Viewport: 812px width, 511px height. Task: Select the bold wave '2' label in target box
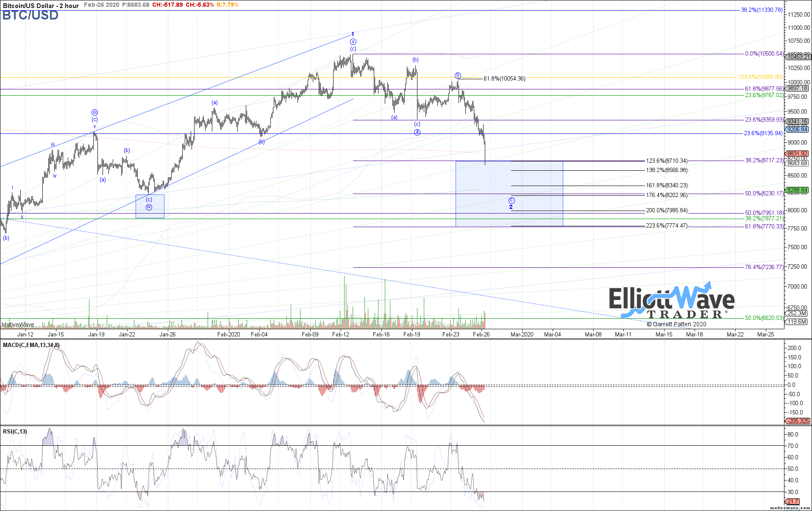[x=511, y=207]
